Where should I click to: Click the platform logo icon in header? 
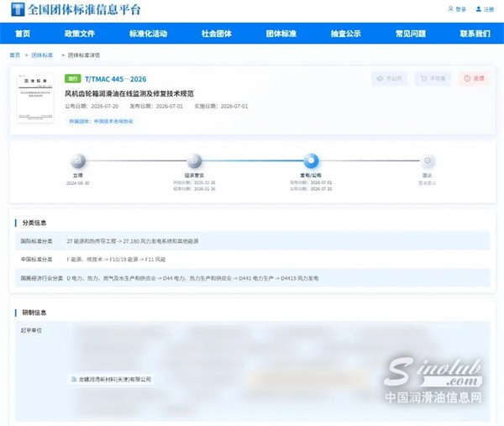point(18,9)
